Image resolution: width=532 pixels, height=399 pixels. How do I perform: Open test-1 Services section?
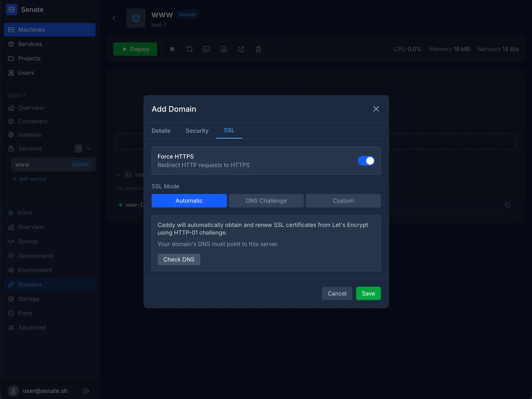30,148
